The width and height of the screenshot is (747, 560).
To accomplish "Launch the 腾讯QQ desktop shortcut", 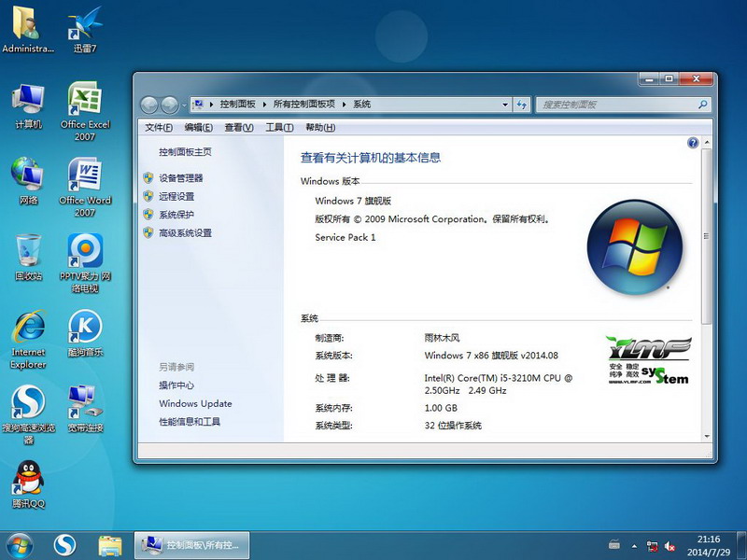I will point(28,484).
